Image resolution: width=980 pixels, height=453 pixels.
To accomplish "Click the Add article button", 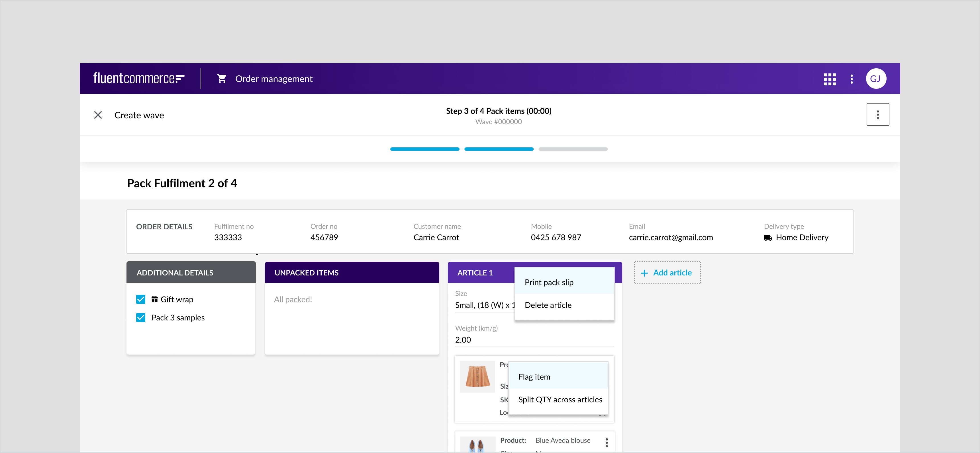I will tap(667, 273).
